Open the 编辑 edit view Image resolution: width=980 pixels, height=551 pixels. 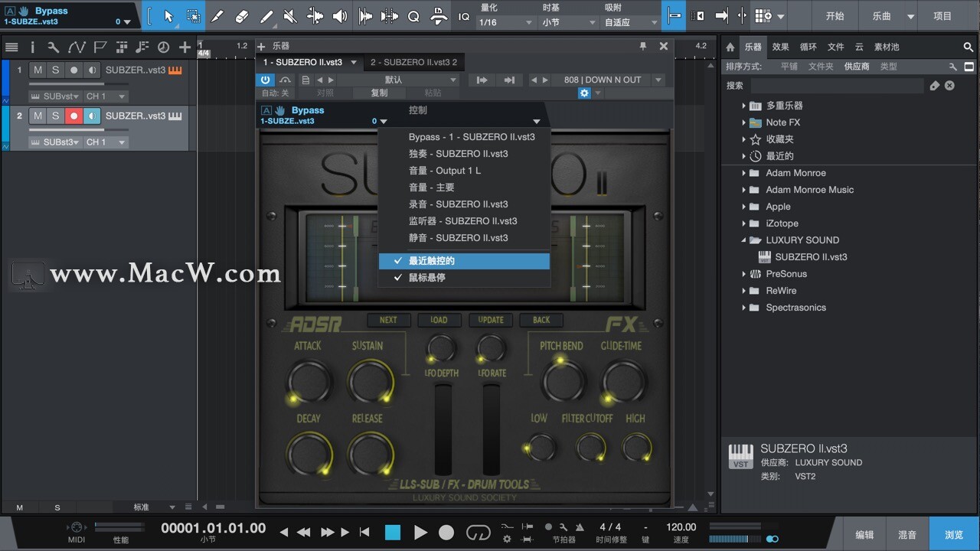click(864, 535)
